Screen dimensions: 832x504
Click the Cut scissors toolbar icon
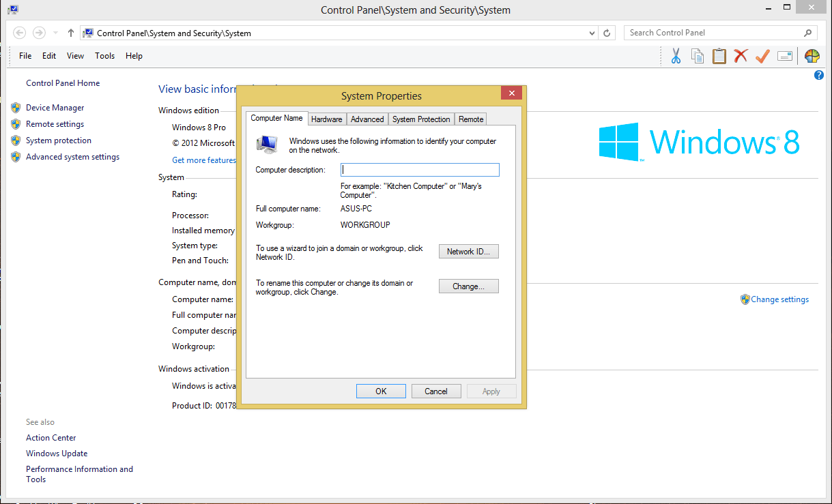(x=676, y=56)
